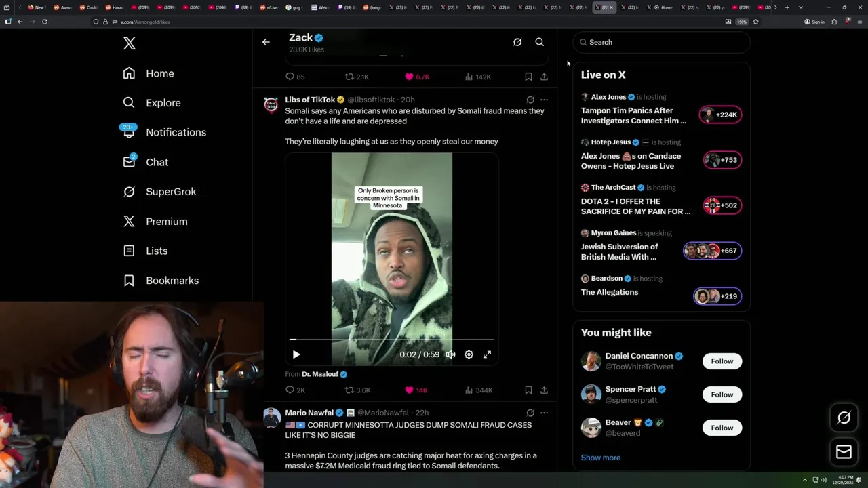Open Libs of TikTok avatar
This screenshot has width=868, height=488.
coord(271,104)
